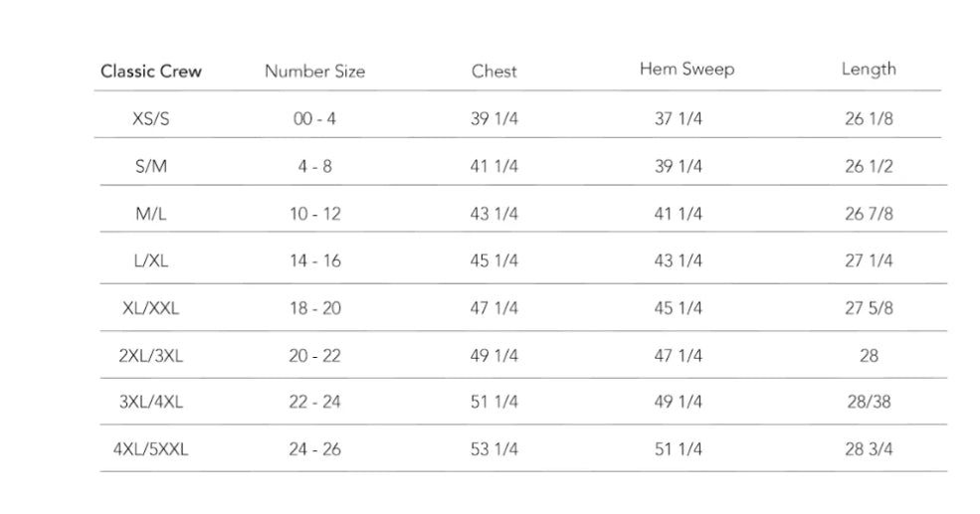This screenshot has height=514, width=980.
Task: Click the 00 - 4 number size cell
Action: (x=314, y=119)
